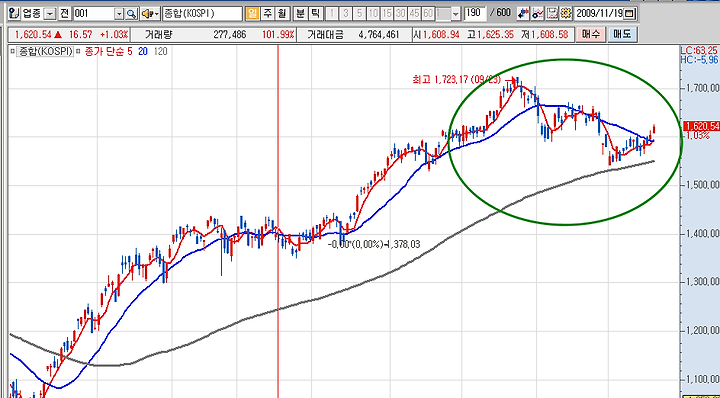Click the 1,378.03 chart annotation

coord(404,245)
